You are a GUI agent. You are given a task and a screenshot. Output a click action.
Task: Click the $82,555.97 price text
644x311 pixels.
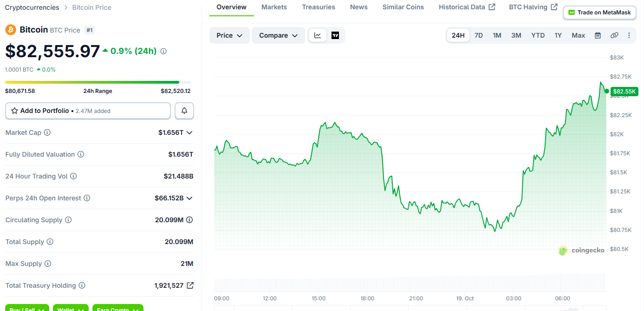tap(52, 51)
